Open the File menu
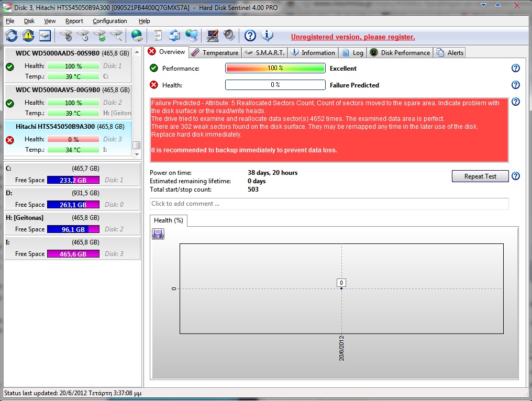532x401 pixels. click(10, 21)
